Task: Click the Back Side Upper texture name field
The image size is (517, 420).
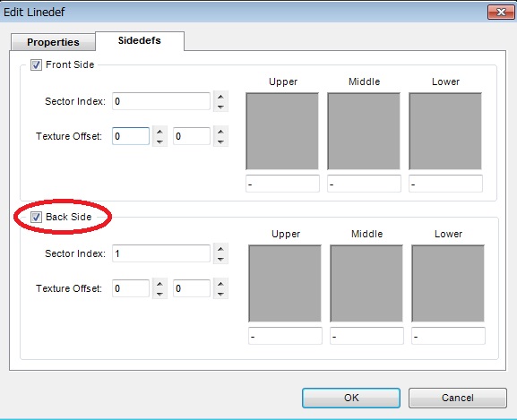Action: [x=285, y=336]
